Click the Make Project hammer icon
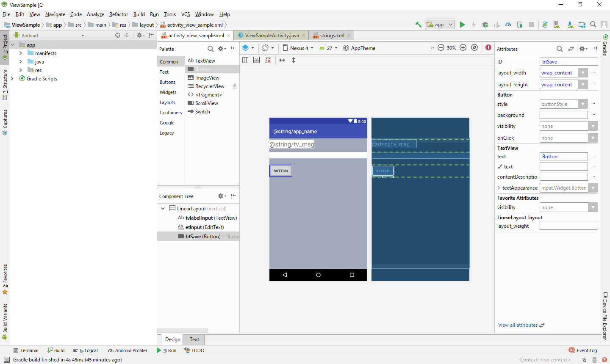Screen dimensions: 610x364 coord(419,25)
